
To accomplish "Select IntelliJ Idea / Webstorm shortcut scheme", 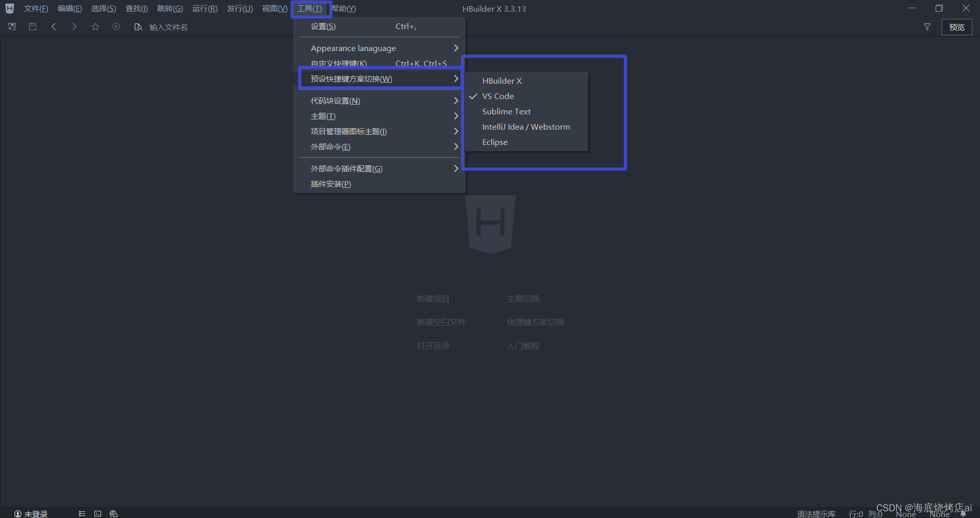I will pos(526,127).
